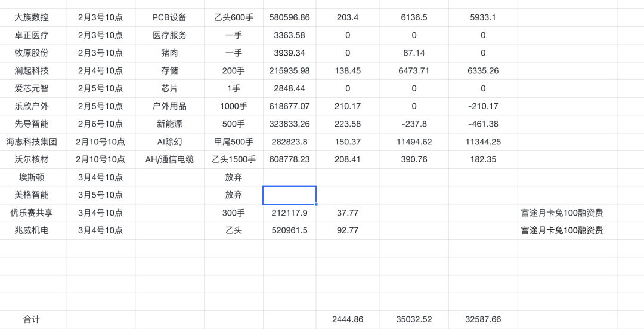Select the 乙头1500手 cell
The image size is (644, 329).
234,159
